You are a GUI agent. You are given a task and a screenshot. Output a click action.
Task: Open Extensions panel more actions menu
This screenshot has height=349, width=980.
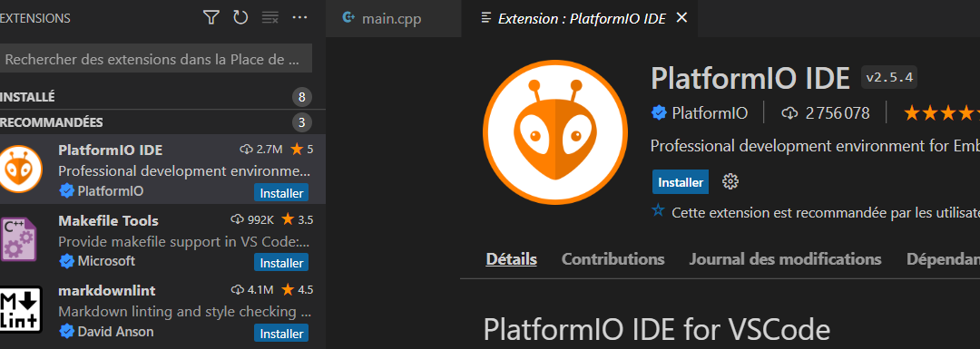click(300, 17)
